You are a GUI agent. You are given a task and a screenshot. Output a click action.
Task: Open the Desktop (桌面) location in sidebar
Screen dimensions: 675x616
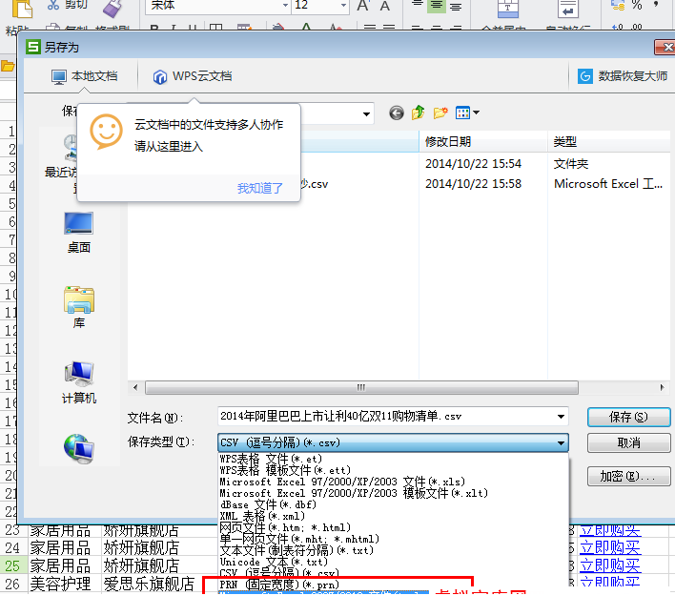[78, 232]
